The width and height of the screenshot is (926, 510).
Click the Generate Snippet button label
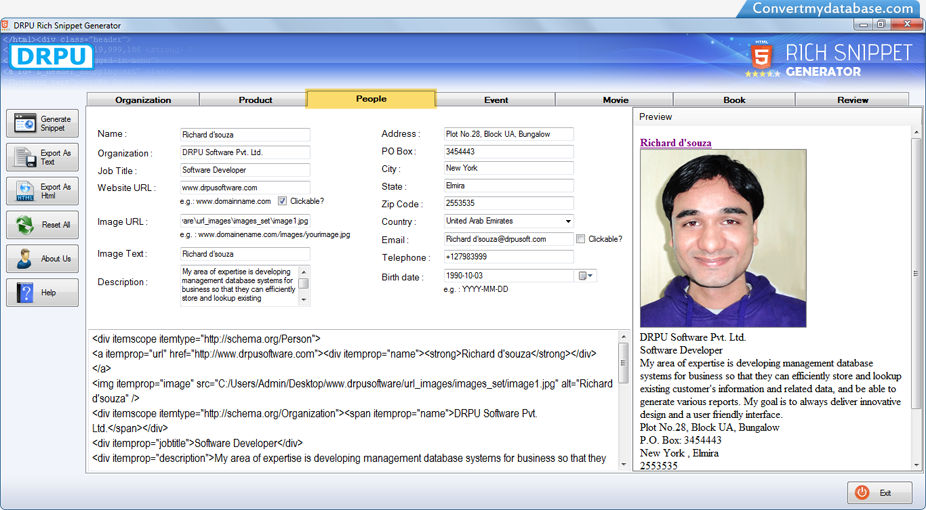[x=56, y=123]
